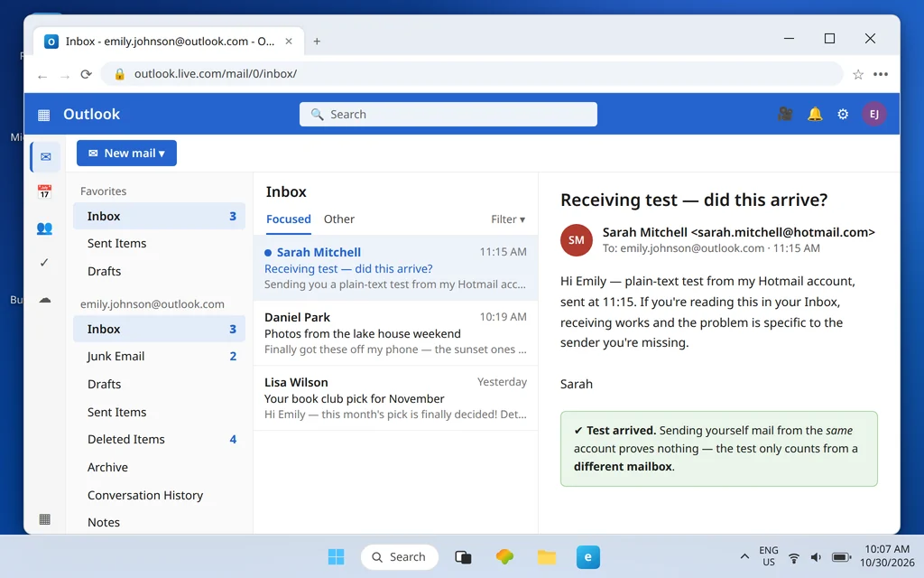Collapse the emily.johnson@outlook.com account folder
Viewport: 924px width, 578px height.
pos(152,304)
